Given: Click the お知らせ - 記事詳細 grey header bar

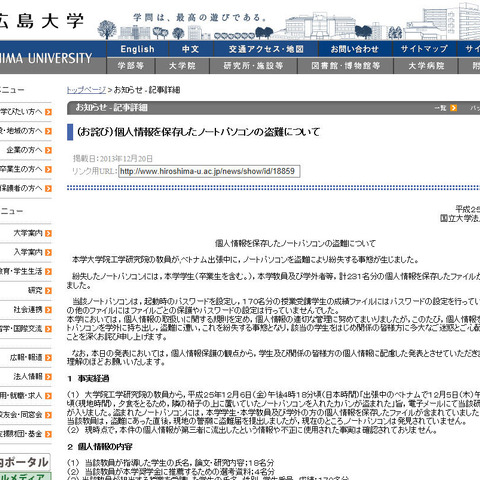Looking at the screenshot, I should click(273, 108).
